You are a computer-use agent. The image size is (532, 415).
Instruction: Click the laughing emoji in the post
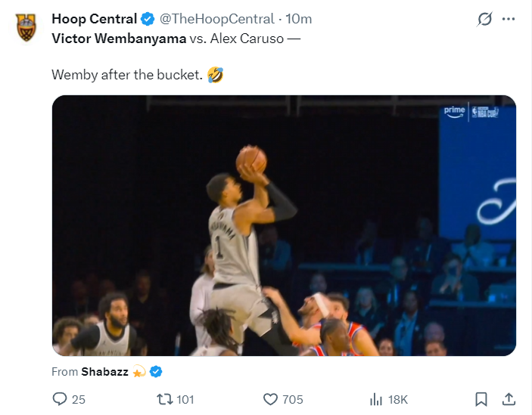[215, 75]
